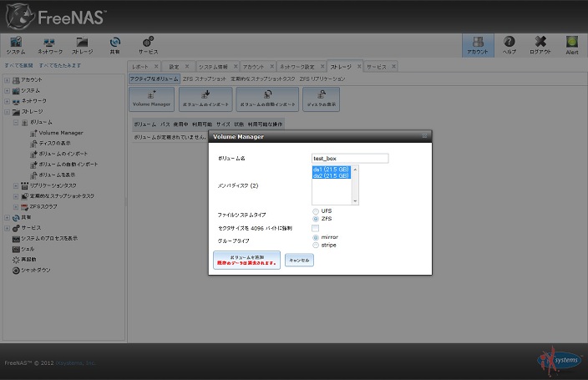Image resolution: width=588 pixels, height=380 pixels.
Task: Open the Alert status indicator
Action: tap(572, 45)
